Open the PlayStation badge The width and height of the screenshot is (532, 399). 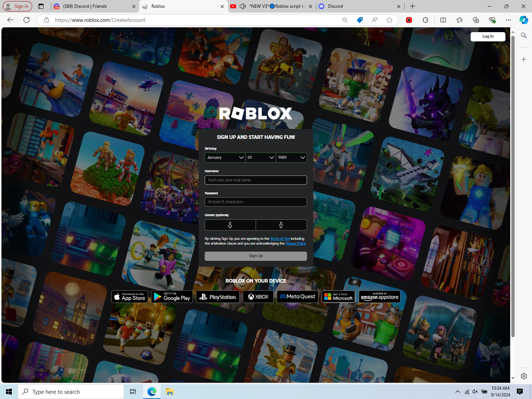218,297
